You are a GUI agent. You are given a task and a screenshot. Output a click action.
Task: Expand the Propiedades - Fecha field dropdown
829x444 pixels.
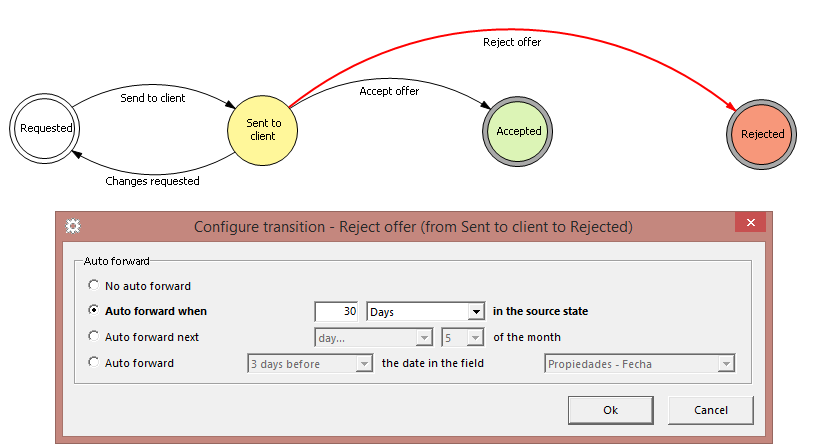click(x=640, y=364)
